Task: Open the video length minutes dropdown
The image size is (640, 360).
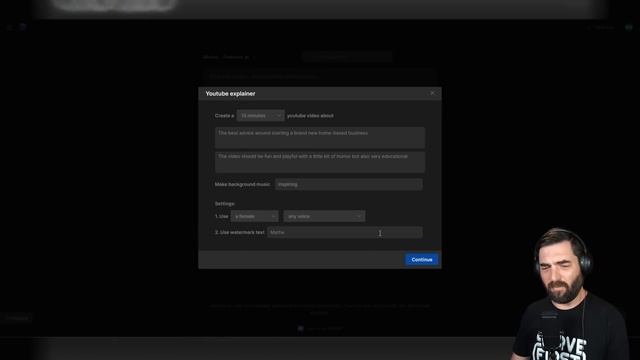Action: [x=260, y=116]
